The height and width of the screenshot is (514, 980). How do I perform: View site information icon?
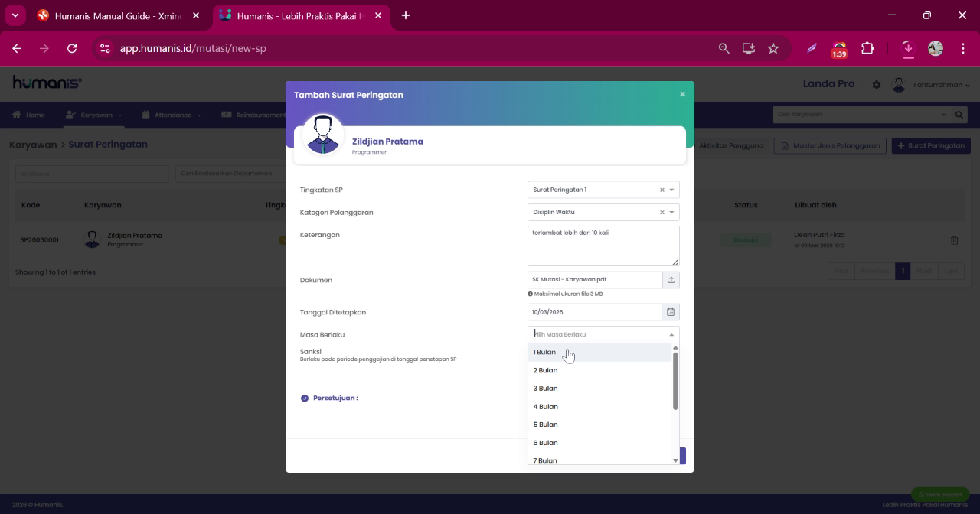(x=106, y=48)
